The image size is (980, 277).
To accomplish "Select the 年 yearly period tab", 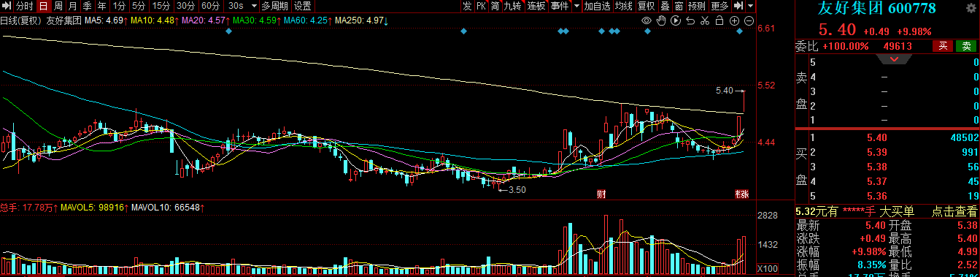I will (102, 6).
